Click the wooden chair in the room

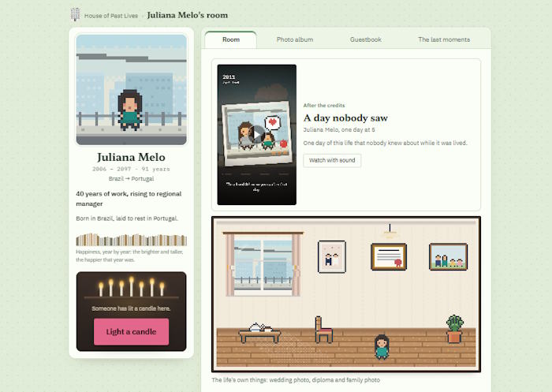[323, 330]
